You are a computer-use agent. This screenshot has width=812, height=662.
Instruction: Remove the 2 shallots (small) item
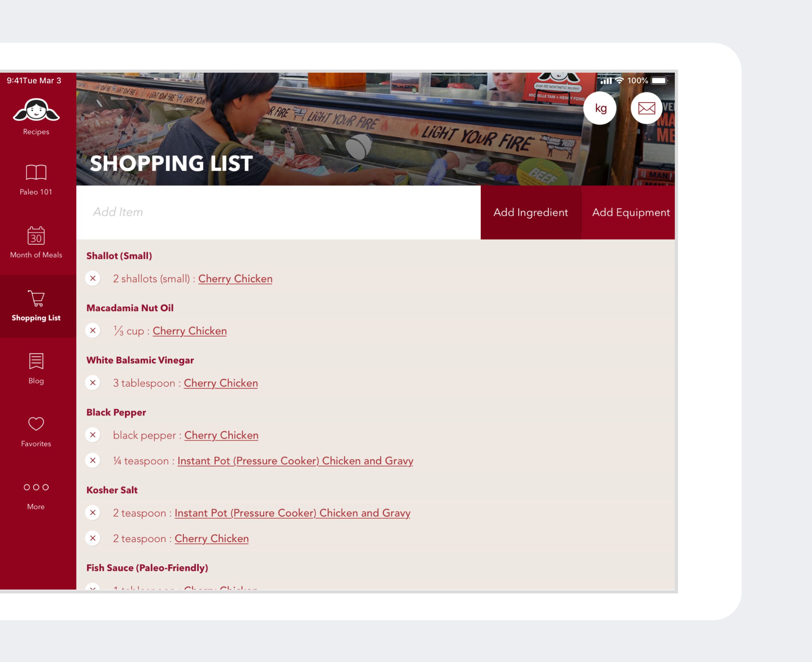(x=93, y=278)
